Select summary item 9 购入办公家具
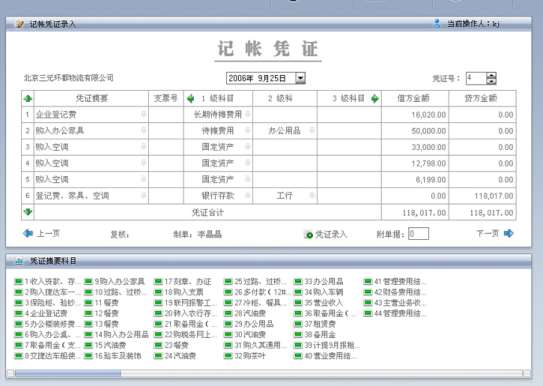 tap(115, 282)
